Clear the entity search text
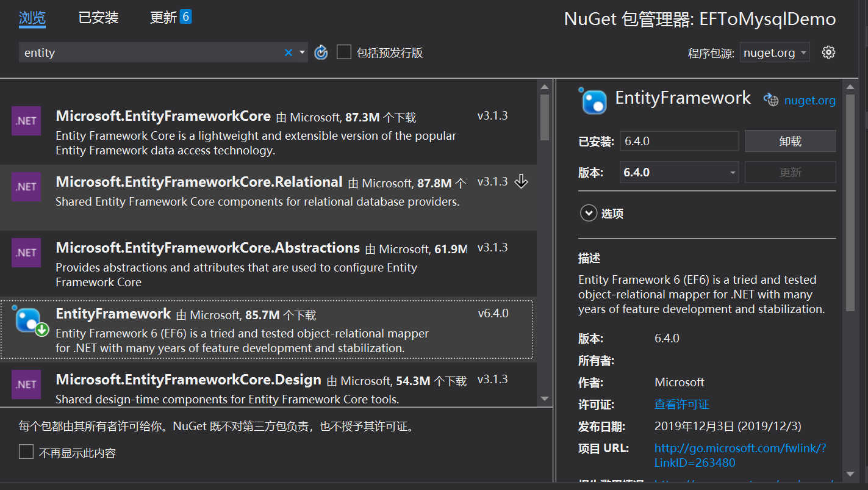Screen dimensions: 868x490 click(x=289, y=52)
